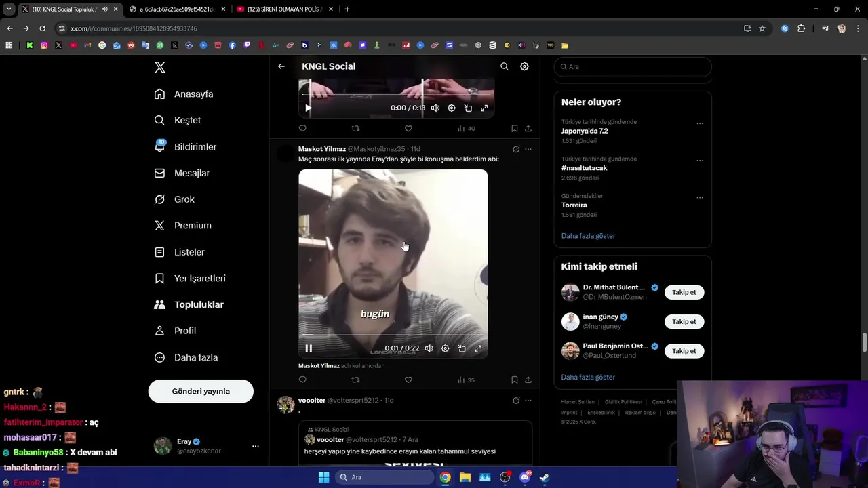Viewport: 868px width, 488px height.
Task: Toggle picture-in-picture on 0:22 video
Action: (461, 348)
